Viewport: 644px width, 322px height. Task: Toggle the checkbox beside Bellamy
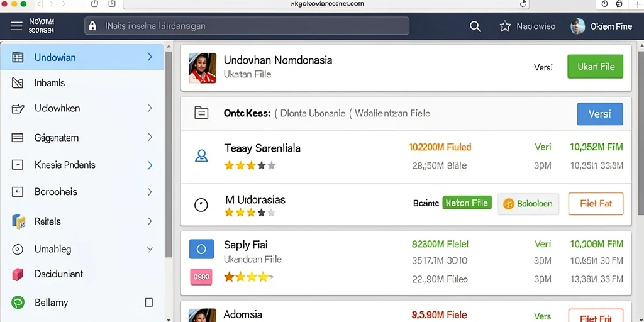[149, 303]
